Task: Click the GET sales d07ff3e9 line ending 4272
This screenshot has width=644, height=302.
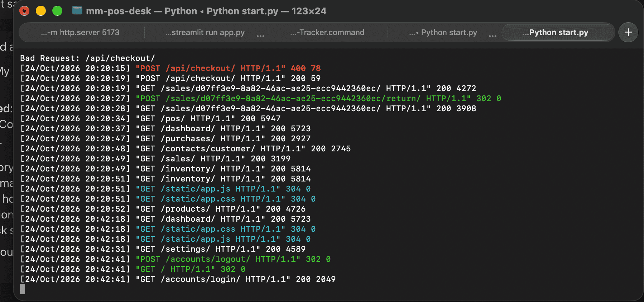Action: (x=248, y=88)
